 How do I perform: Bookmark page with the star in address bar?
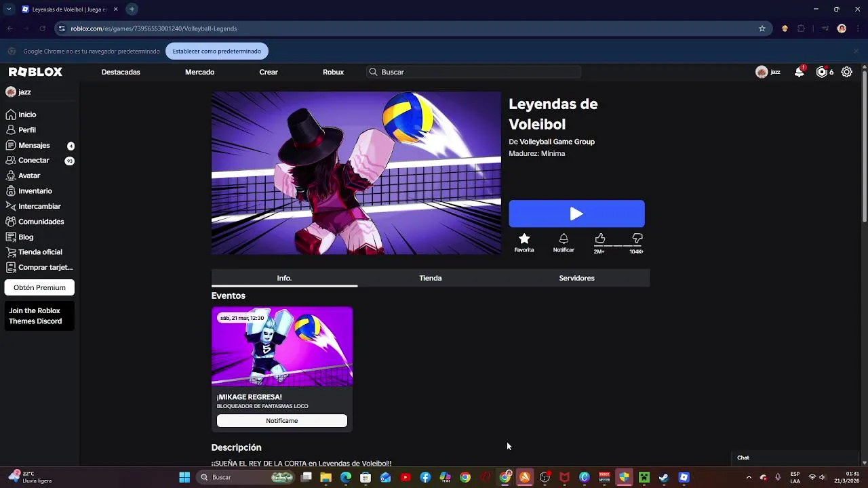tap(762, 28)
